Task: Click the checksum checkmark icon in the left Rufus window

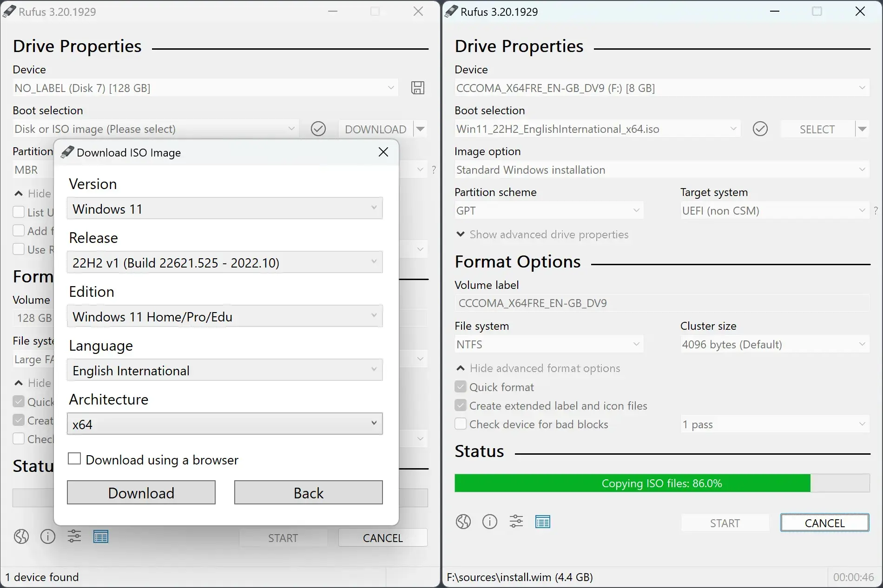Action: pyautogui.click(x=318, y=129)
